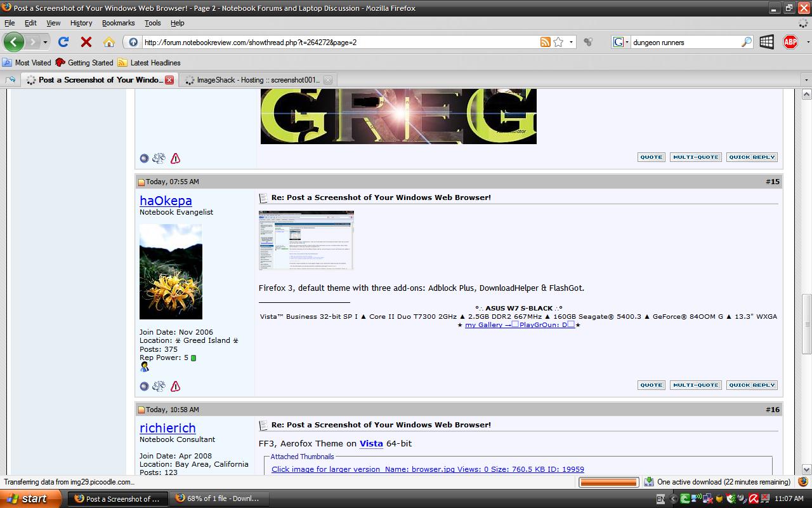
Task: Open the Google search engine dropdown
Action: click(x=621, y=42)
